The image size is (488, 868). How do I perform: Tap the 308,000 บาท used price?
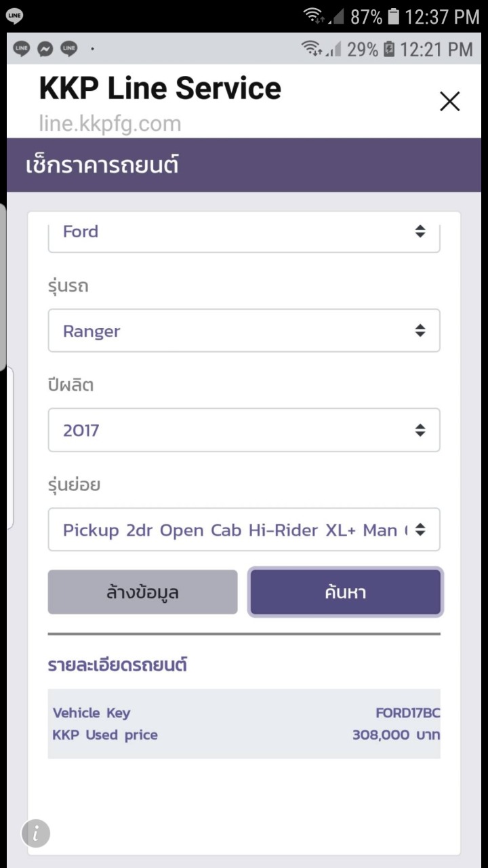(x=396, y=735)
